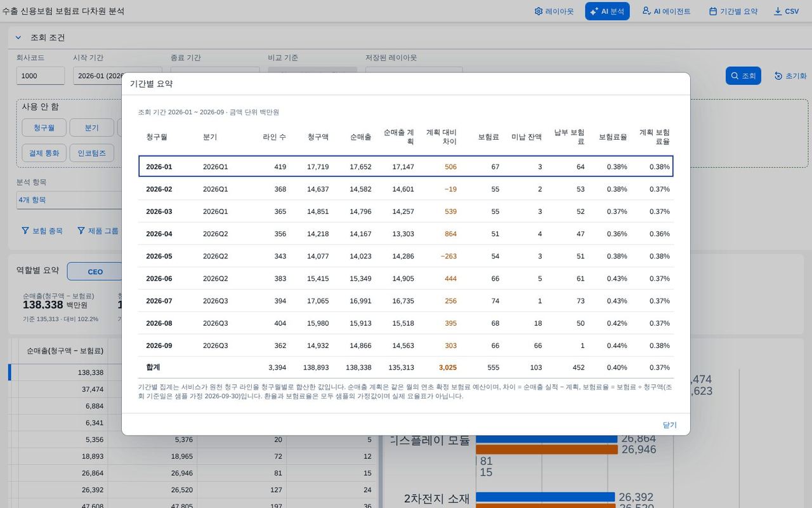Select the 결제 통화 dimension chip
This screenshot has width=812, height=508.
pos(44,153)
